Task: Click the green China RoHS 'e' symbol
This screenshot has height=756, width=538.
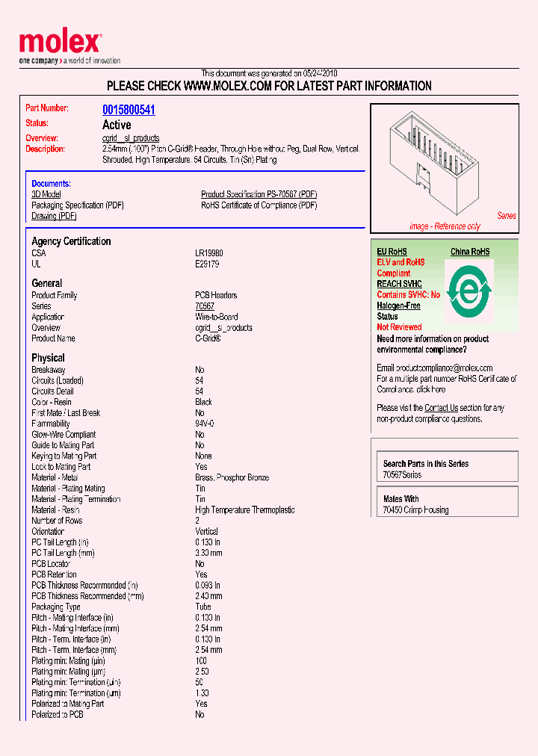Action: point(468,290)
